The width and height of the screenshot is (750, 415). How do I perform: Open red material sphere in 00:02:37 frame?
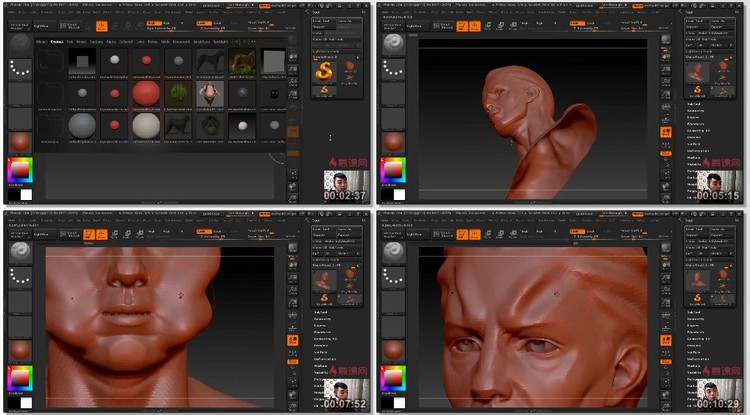(20, 142)
